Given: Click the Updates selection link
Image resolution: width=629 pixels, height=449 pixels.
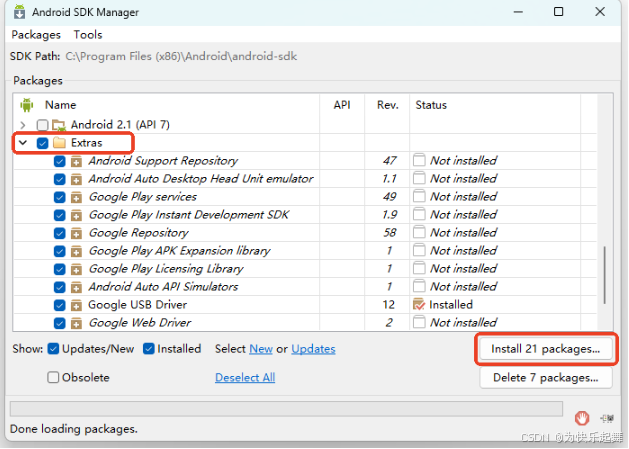Looking at the screenshot, I should (313, 349).
